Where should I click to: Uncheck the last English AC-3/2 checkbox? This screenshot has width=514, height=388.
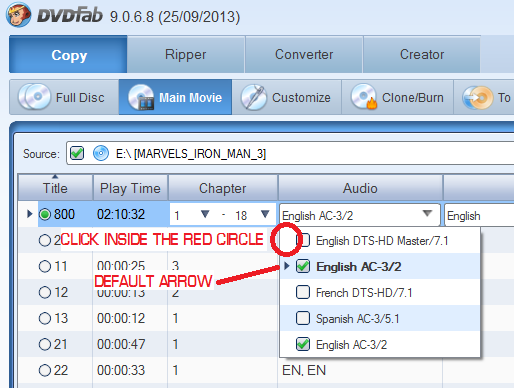click(303, 344)
